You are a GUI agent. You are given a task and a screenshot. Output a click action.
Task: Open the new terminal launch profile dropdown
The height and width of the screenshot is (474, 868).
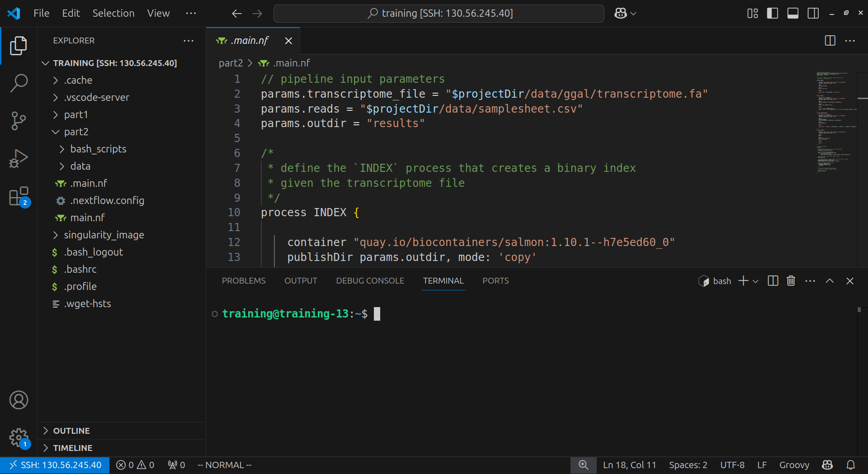(755, 281)
